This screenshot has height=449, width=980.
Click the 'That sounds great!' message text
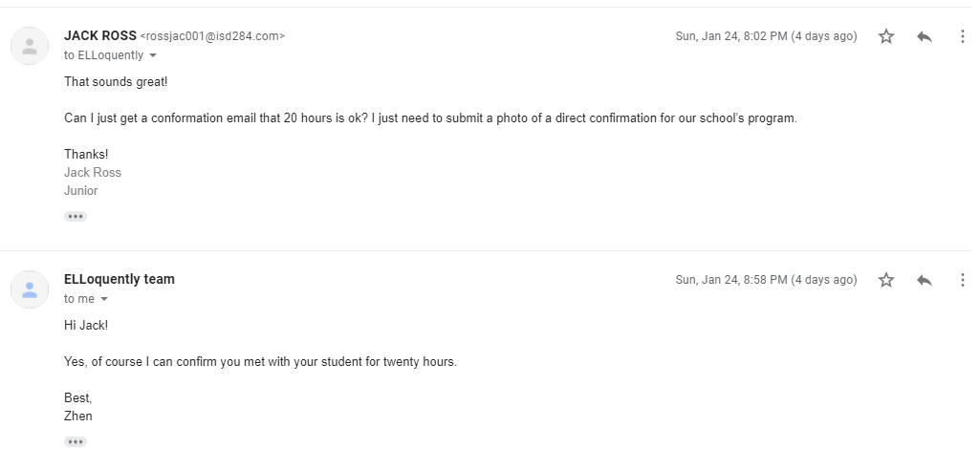pyautogui.click(x=116, y=82)
